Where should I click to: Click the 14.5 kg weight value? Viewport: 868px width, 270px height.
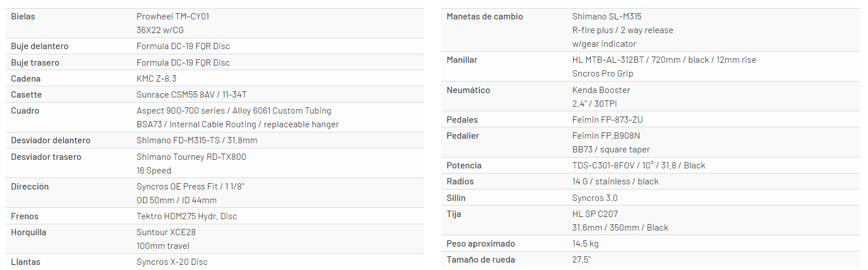click(585, 244)
